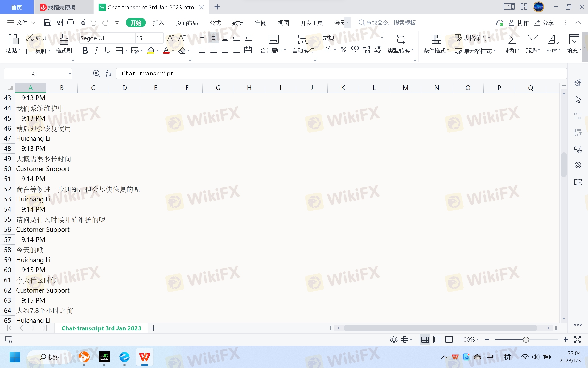
Task: Click Increase Decimal places icon
Action: pyautogui.click(x=366, y=50)
